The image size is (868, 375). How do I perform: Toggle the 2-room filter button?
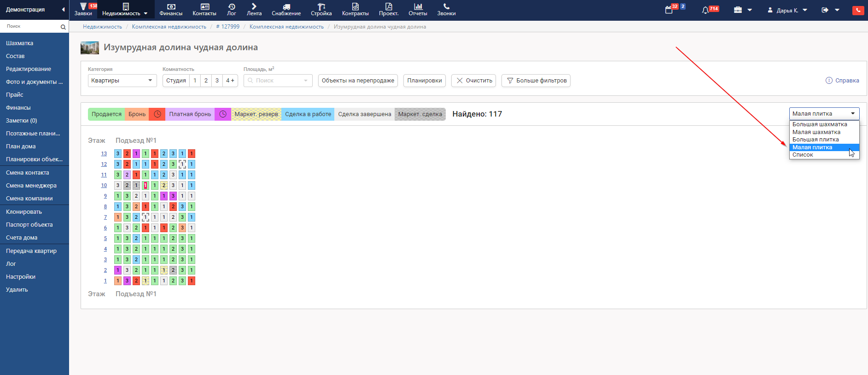point(206,80)
